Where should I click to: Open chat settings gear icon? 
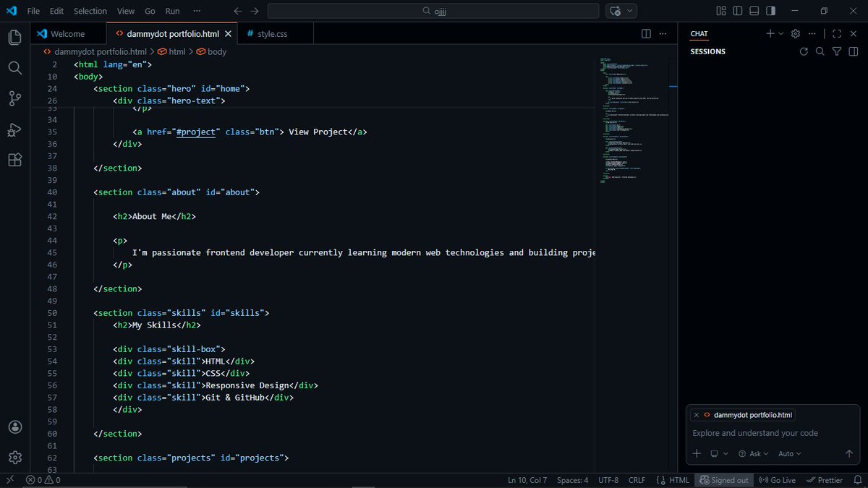[x=796, y=34]
